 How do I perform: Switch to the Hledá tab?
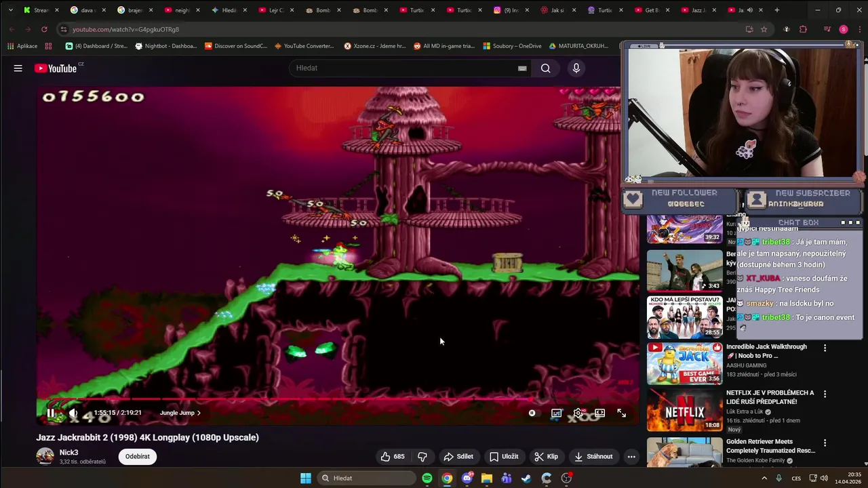pos(229,10)
